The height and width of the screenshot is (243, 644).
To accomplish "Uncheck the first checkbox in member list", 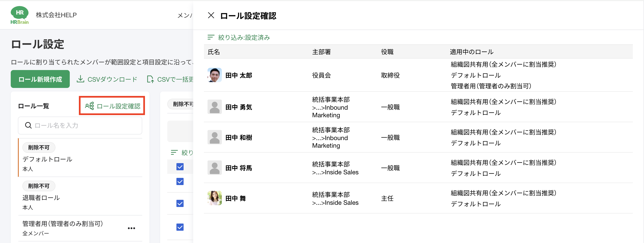I will coord(180,167).
